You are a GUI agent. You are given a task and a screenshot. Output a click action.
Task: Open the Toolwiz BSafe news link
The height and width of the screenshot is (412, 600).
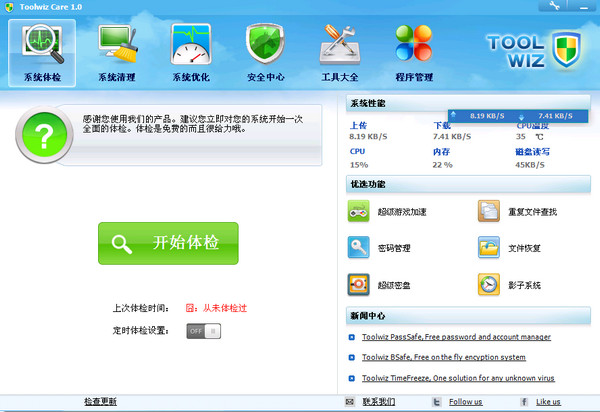pos(444,357)
